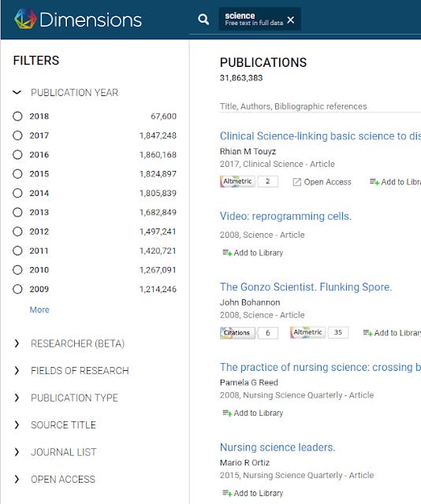Viewport: 421px width, 504px height.
Task: Click the 1,847,248 count for 2017
Action: pos(158,135)
